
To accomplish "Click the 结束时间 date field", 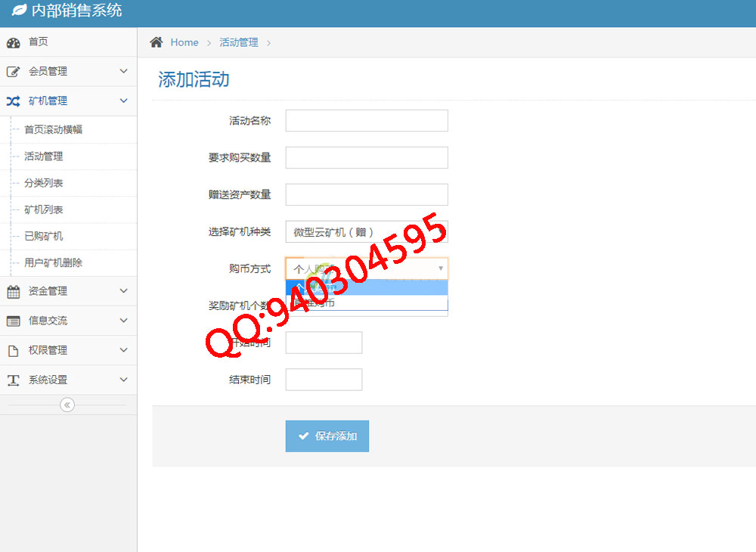I will [324, 380].
